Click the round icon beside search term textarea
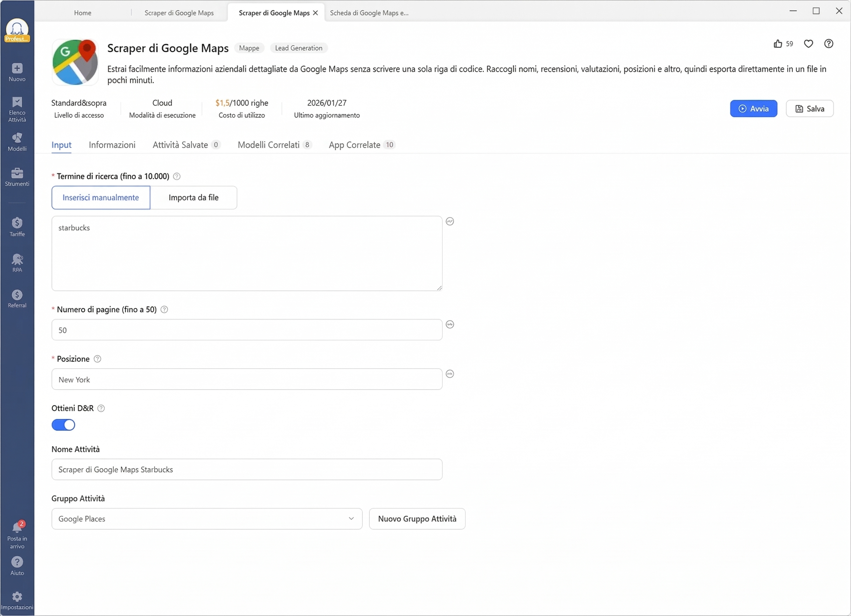This screenshot has height=616, width=851. tap(450, 222)
